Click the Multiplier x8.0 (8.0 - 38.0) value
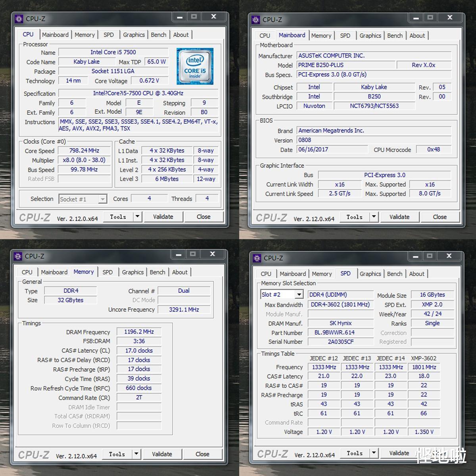The image size is (476, 476). (84, 160)
